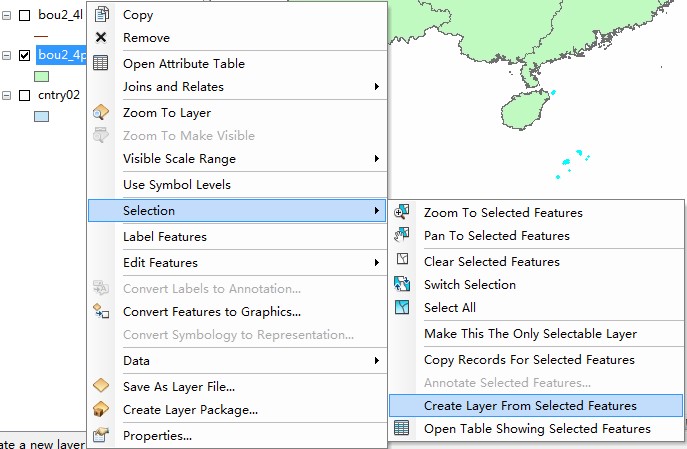
Task: Choose Pan To Selected Features
Action: (x=536, y=236)
